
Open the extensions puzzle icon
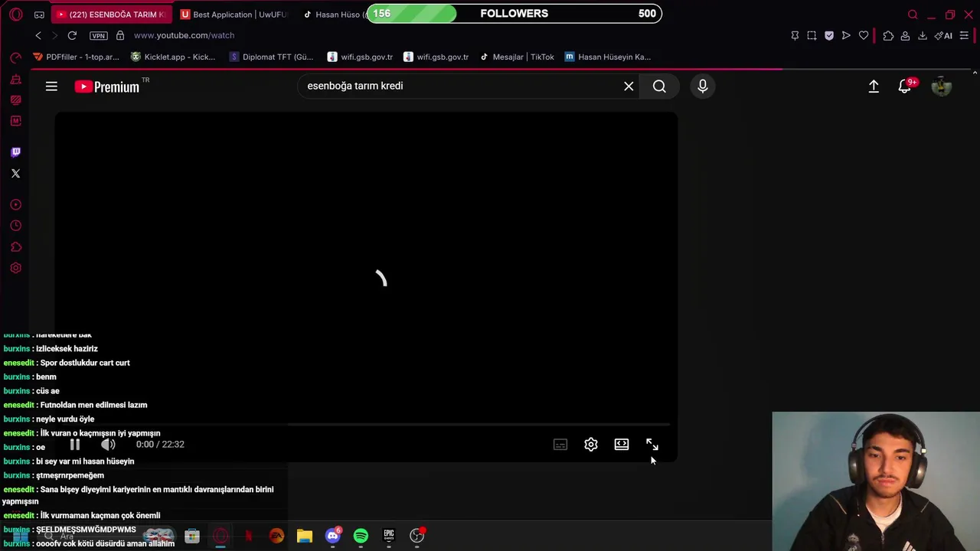[888, 36]
